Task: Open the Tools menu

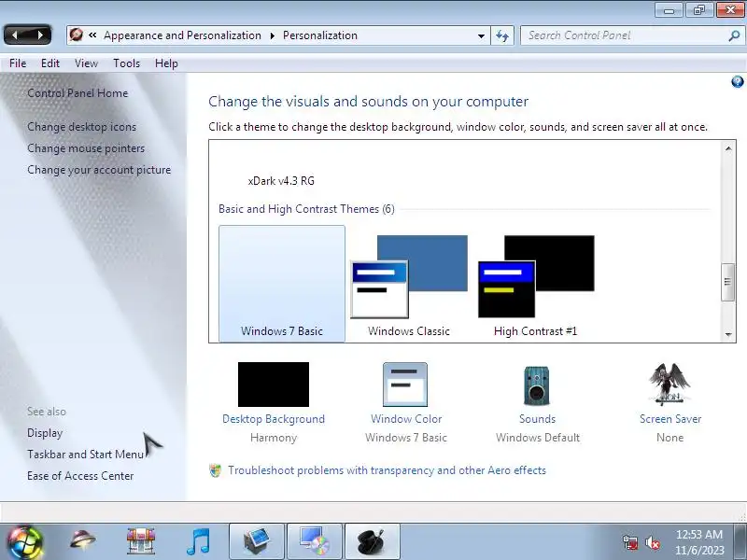Action: click(x=126, y=63)
